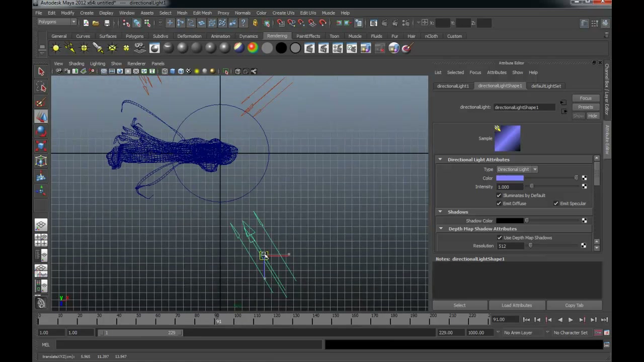
Task: Create a spot light from the Rendering shelf
Action: pyautogui.click(x=98, y=48)
